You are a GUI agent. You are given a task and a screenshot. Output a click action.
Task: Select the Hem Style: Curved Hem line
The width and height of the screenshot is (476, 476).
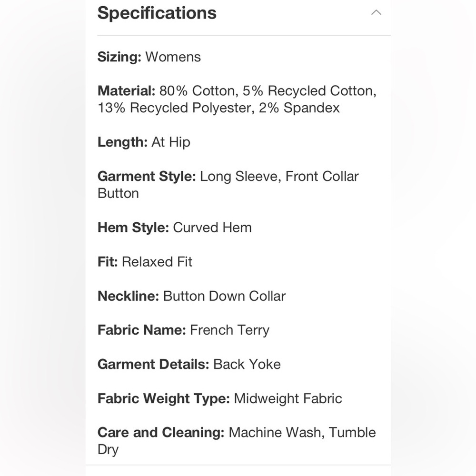point(175,228)
